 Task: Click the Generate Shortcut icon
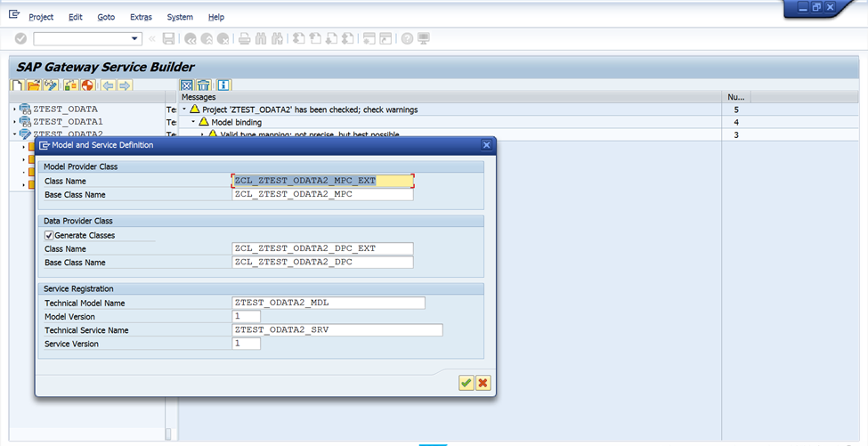pyautogui.click(x=385, y=39)
